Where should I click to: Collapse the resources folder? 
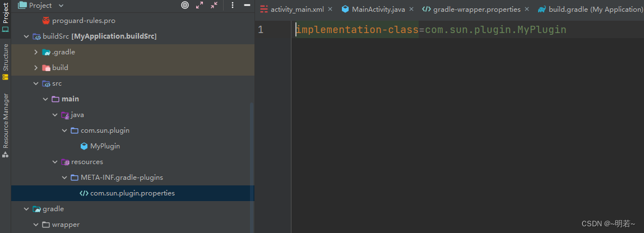[55, 162]
